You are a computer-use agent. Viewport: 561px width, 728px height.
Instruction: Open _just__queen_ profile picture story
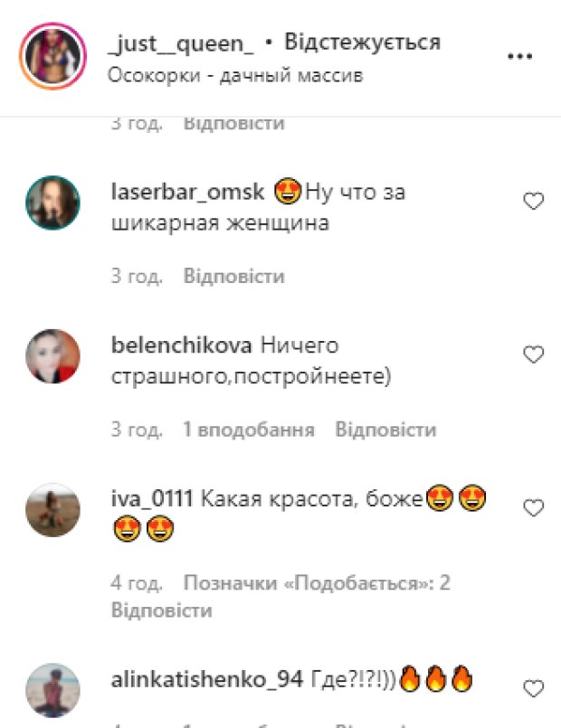click(53, 56)
